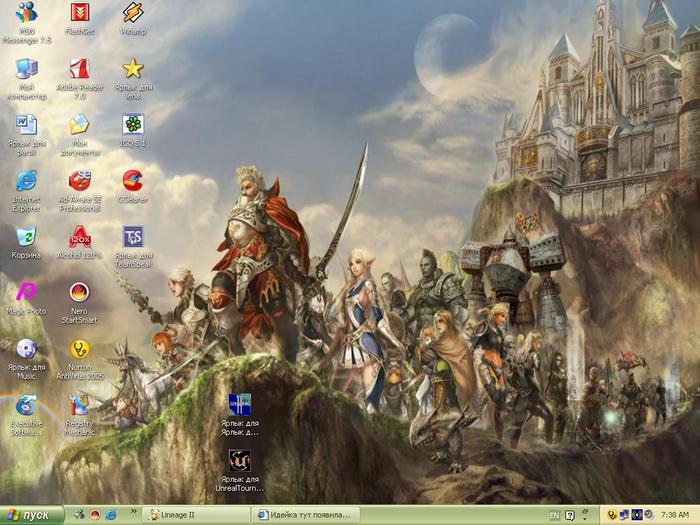Image resolution: width=700 pixels, height=525 pixels.
Task: Open the Winamp desktop shortcut
Action: point(133,12)
